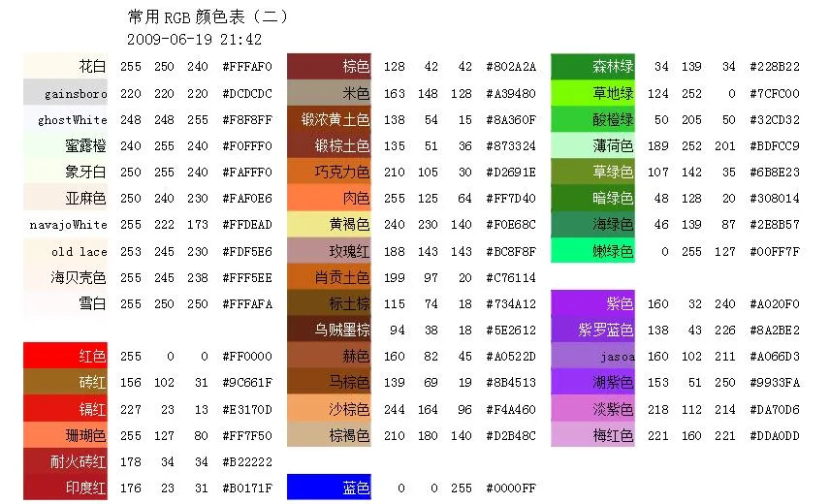Pick the 棕色 brown swatch
The image size is (830, 504).
(329, 66)
